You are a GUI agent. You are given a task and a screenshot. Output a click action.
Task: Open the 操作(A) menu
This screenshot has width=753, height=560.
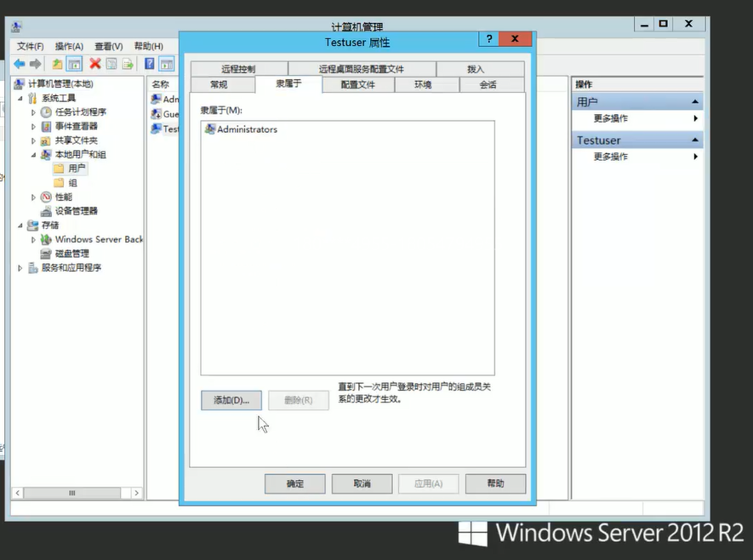tap(69, 46)
